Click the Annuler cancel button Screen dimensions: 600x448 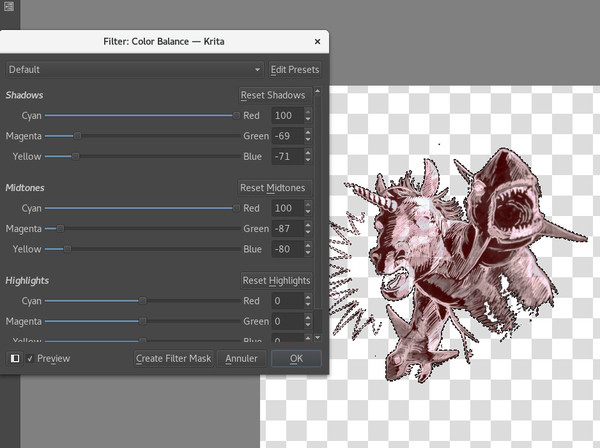(x=241, y=358)
